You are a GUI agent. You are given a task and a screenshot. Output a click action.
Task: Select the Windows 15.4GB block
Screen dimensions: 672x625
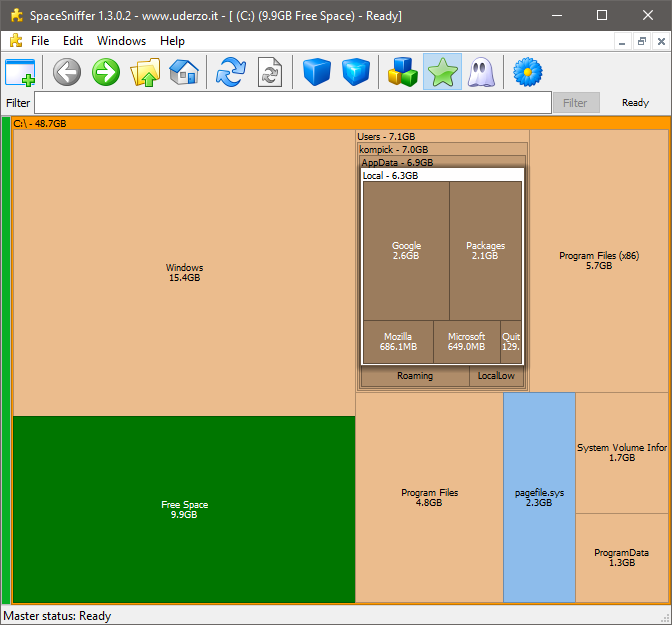[184, 273]
